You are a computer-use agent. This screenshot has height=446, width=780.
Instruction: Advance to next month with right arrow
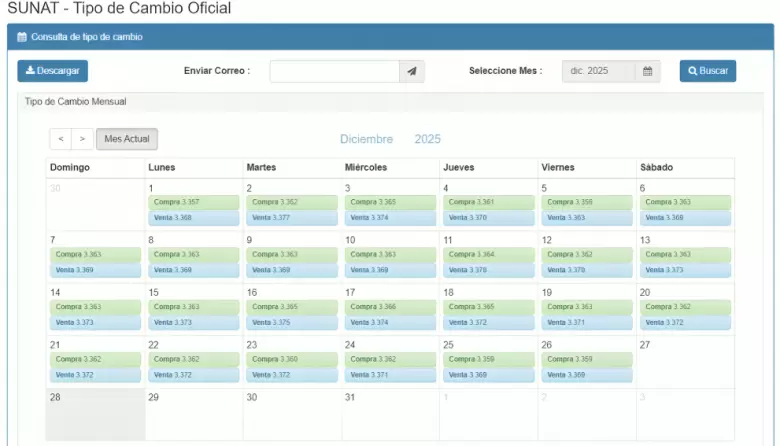(83, 139)
